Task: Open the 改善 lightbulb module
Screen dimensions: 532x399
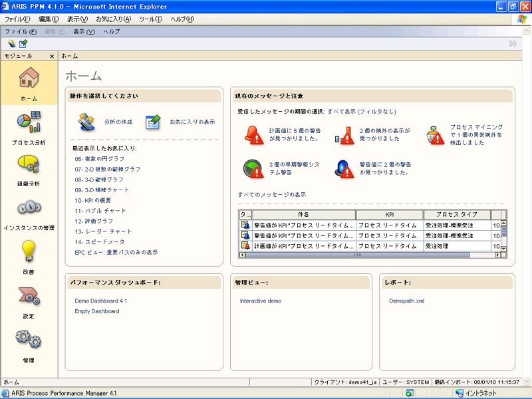Action: (x=29, y=251)
